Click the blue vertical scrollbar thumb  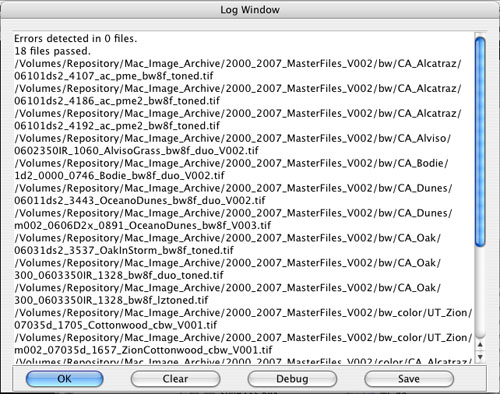pos(480,142)
